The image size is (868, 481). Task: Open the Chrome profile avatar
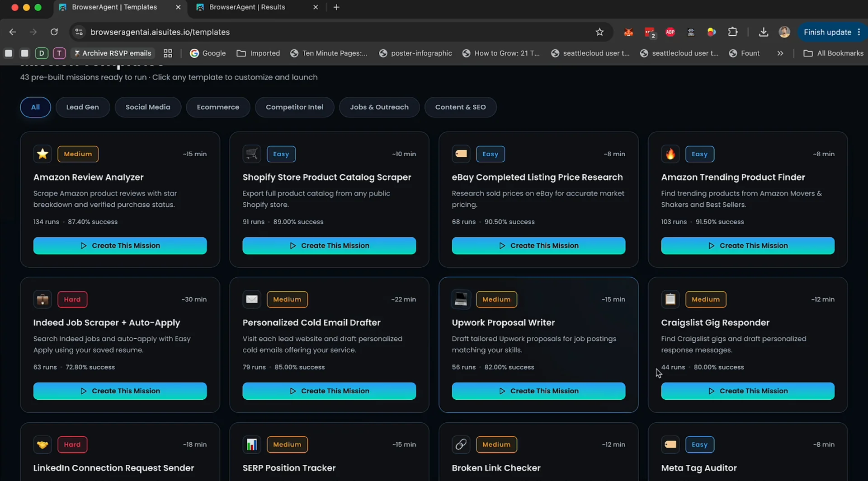(x=784, y=32)
